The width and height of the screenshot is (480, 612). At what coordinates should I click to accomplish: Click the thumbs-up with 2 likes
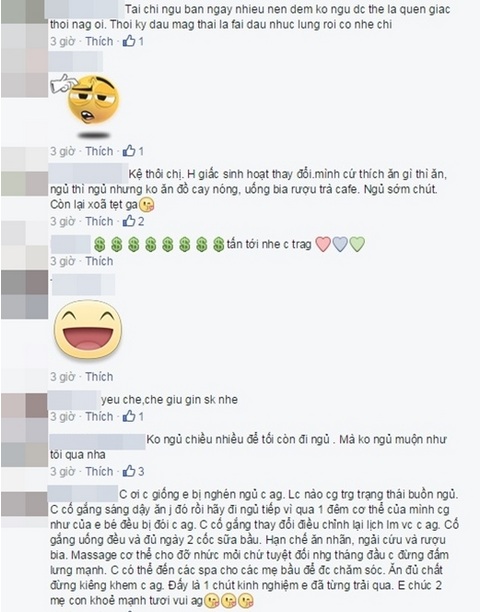click(129, 221)
